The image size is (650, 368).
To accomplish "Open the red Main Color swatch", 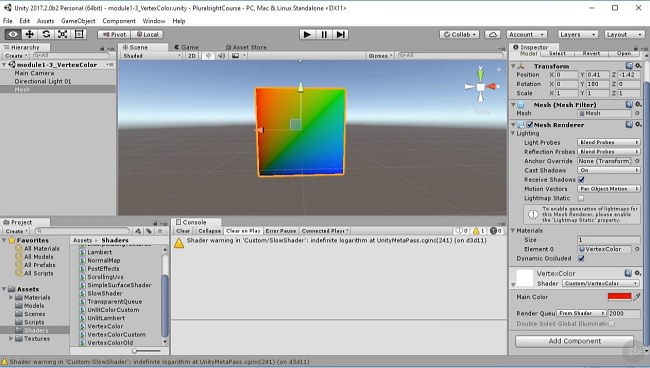I will [x=619, y=297].
